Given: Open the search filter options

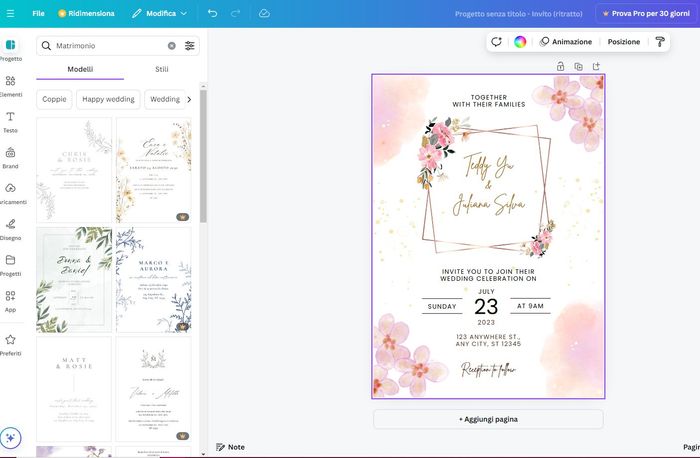Looking at the screenshot, I should pyautogui.click(x=190, y=46).
